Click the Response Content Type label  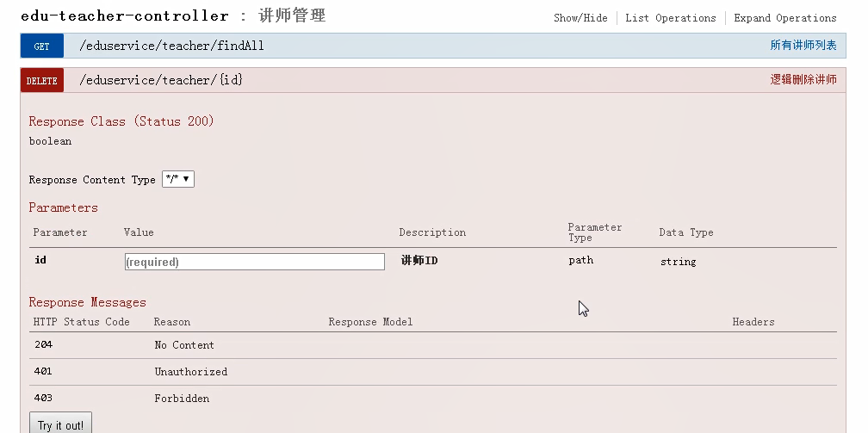point(92,180)
